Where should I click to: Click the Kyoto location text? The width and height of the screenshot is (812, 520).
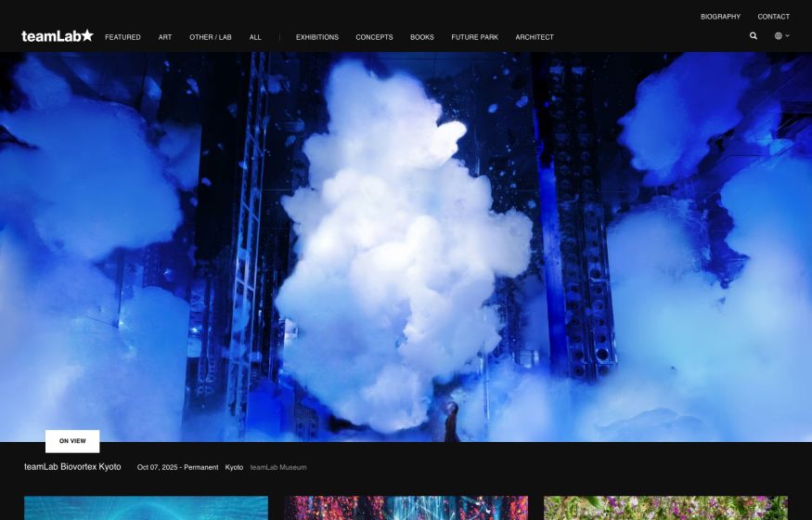[x=234, y=467]
